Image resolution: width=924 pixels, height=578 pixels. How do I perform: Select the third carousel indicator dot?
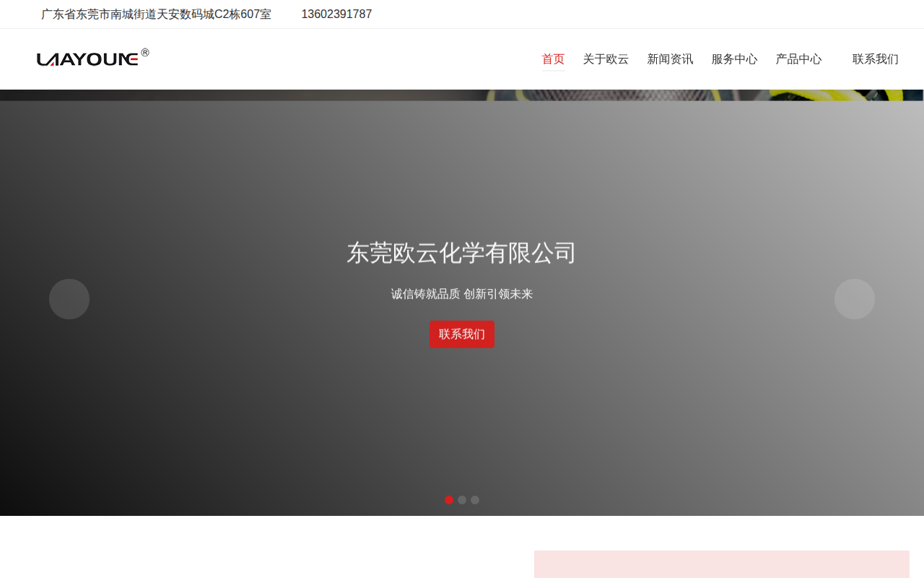[475, 500]
